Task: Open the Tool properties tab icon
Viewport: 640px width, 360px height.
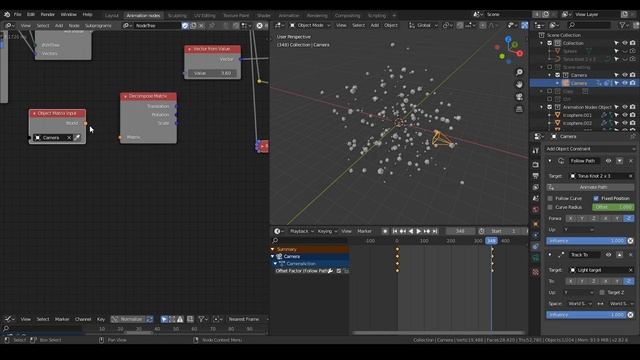Action: [x=536, y=151]
